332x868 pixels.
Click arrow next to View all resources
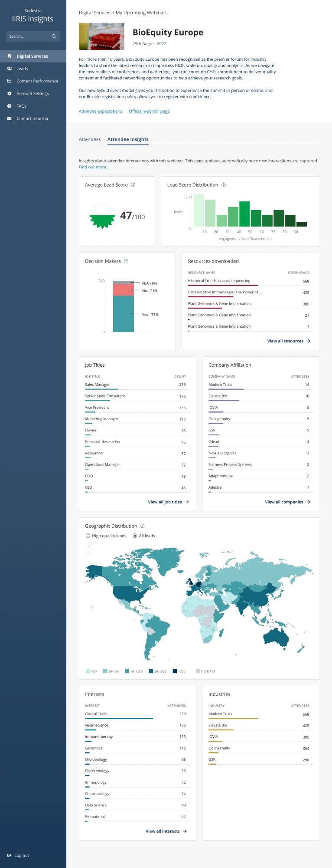click(308, 341)
